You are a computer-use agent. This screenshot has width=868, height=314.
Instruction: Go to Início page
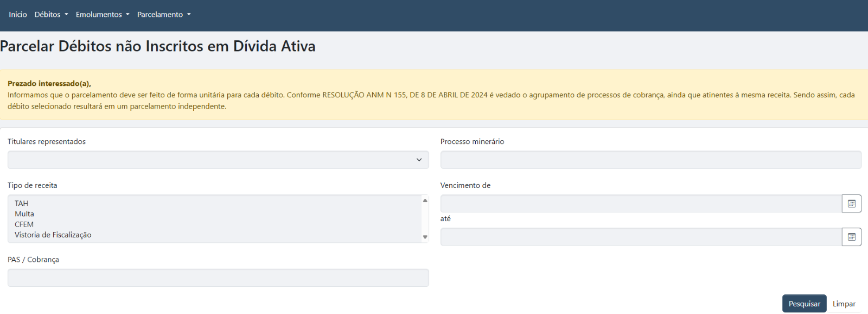18,15
